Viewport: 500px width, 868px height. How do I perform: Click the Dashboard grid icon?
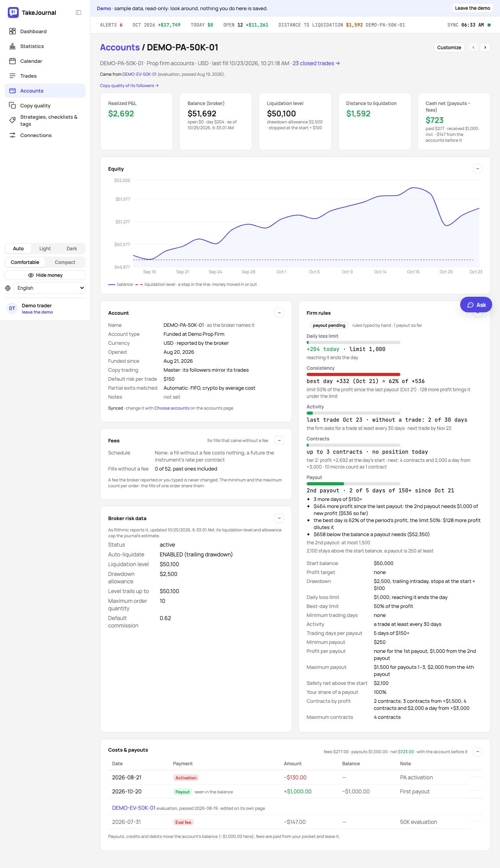[x=12, y=31]
